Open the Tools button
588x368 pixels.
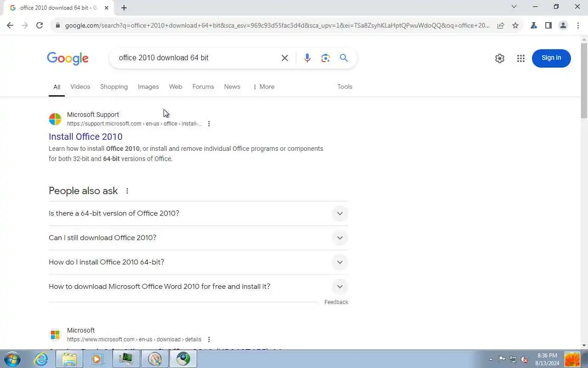tap(345, 86)
